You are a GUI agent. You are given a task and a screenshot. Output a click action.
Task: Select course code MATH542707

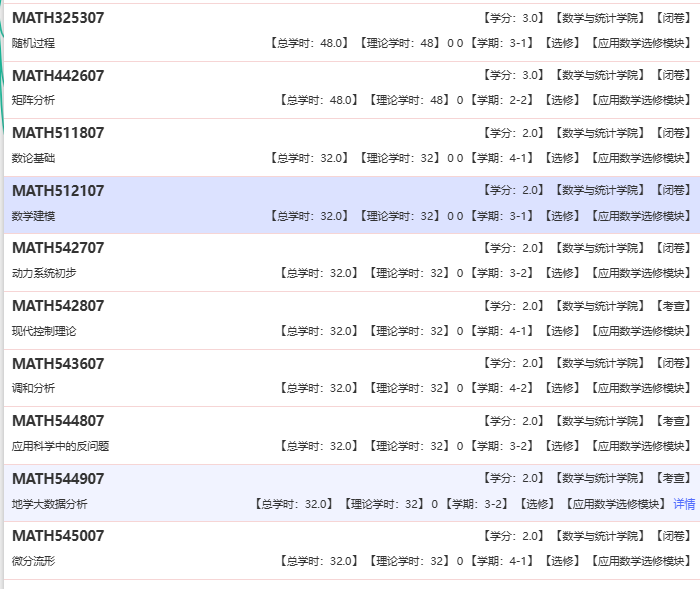[x=58, y=248]
